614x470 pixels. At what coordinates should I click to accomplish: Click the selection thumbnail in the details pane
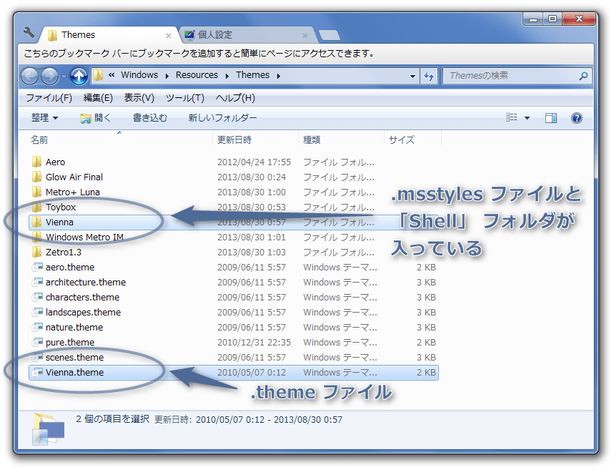click(47, 429)
